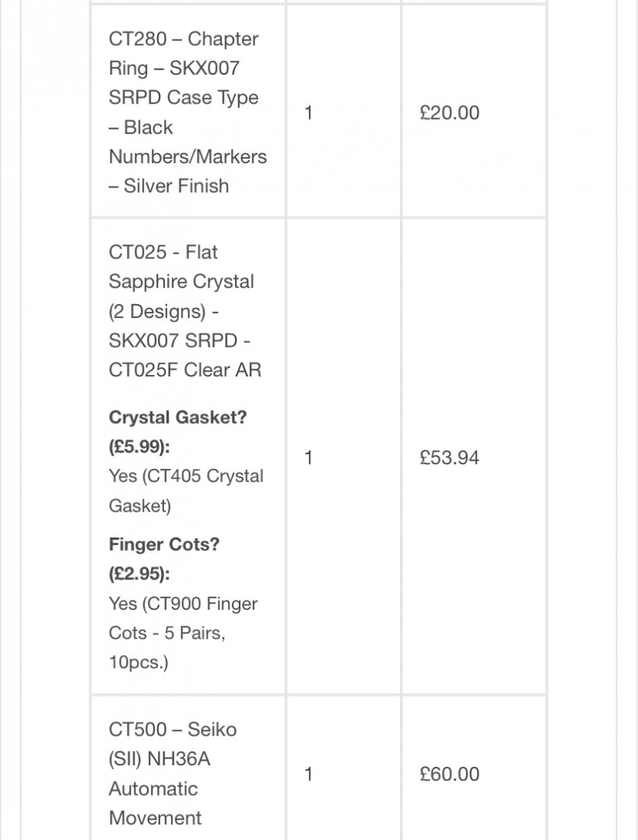638x840 pixels.
Task: Select quantity 1 in the sapphire crystal row
Action: [x=308, y=457]
